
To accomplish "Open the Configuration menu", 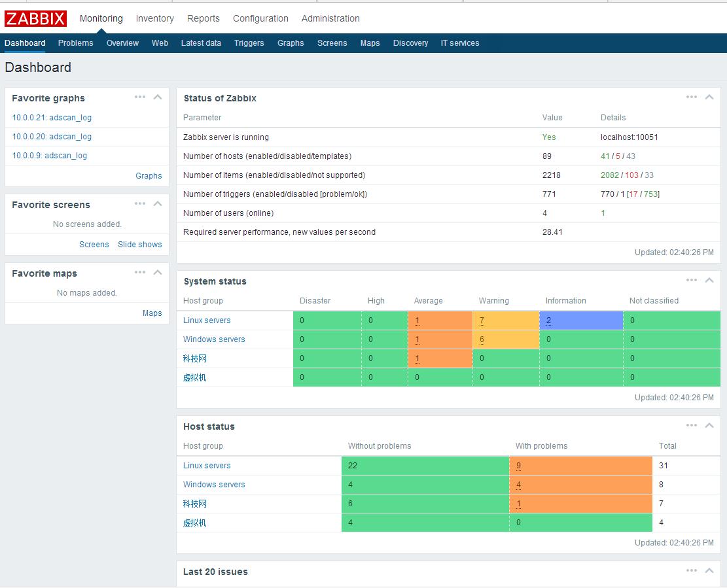I will [x=260, y=18].
